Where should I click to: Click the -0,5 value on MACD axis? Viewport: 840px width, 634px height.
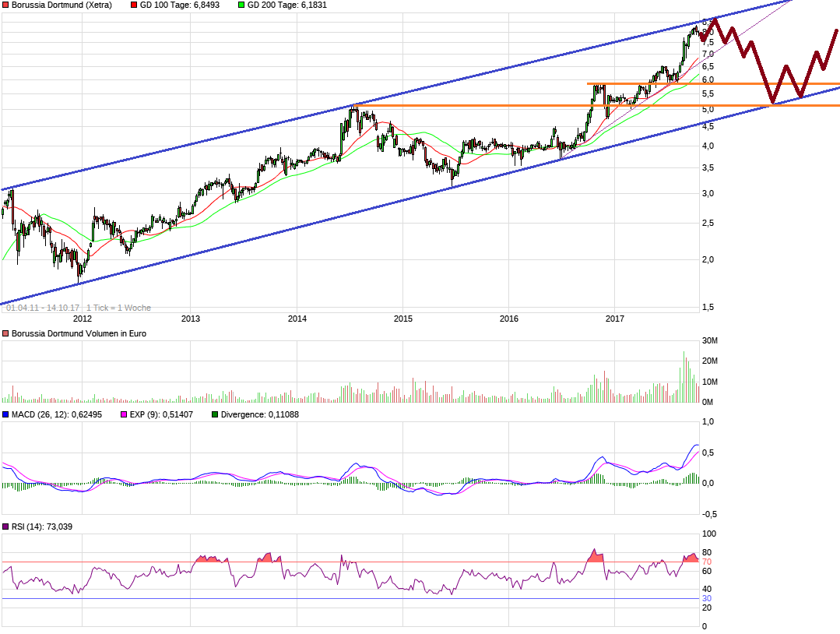(x=709, y=514)
